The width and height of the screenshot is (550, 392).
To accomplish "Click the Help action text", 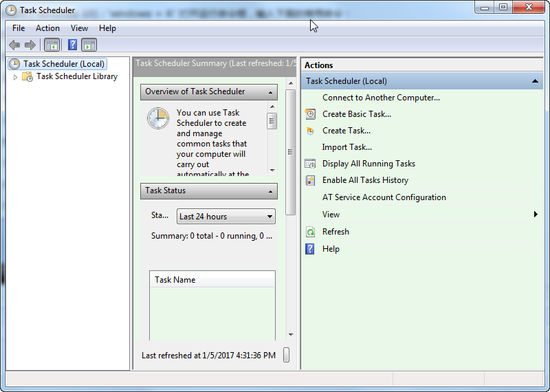I will point(331,249).
